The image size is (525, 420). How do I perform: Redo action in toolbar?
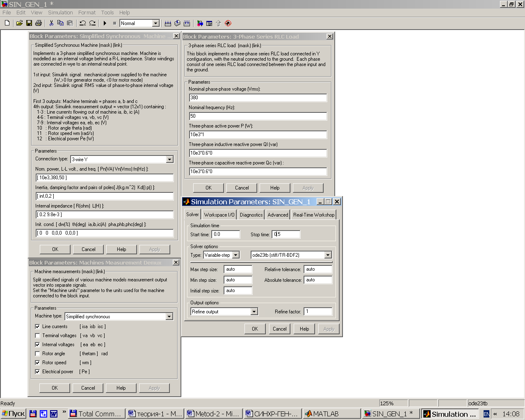coord(92,23)
